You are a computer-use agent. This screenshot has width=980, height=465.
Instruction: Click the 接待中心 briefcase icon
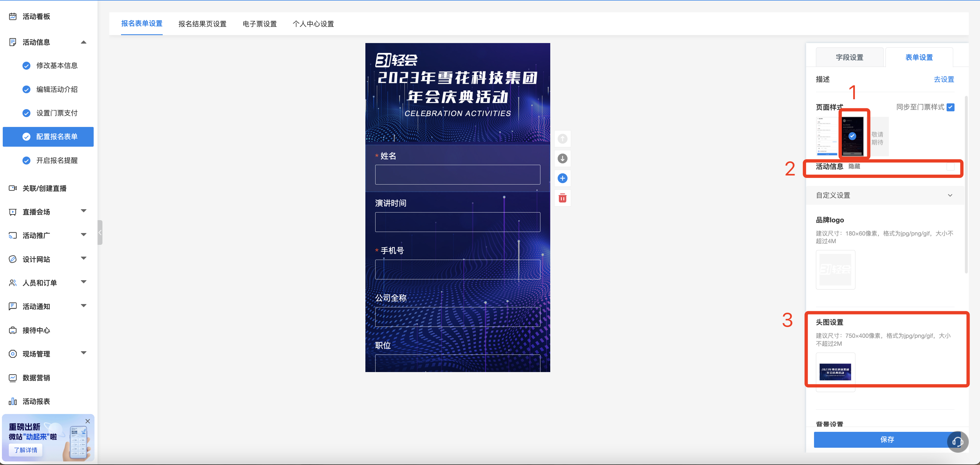13,330
